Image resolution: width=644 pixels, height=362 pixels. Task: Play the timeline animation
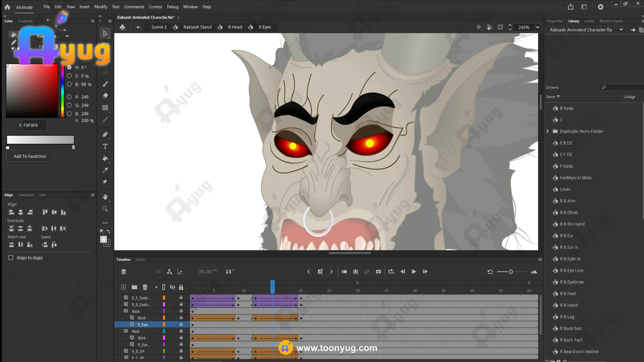point(414,271)
